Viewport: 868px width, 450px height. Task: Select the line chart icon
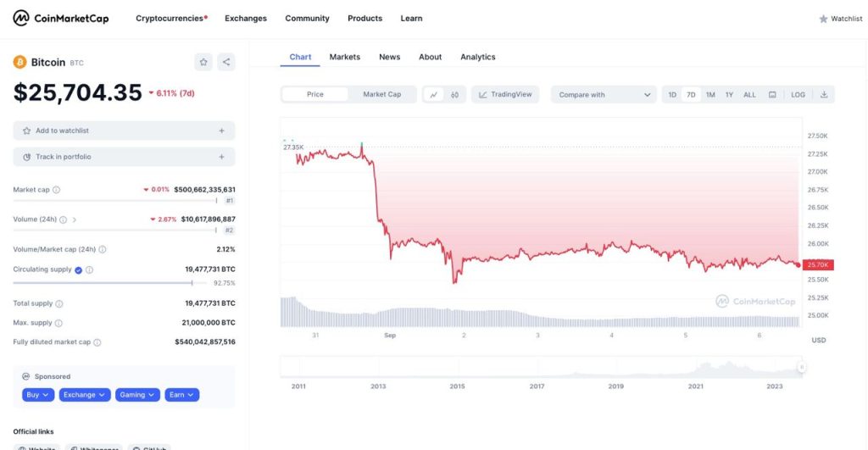pyautogui.click(x=434, y=95)
